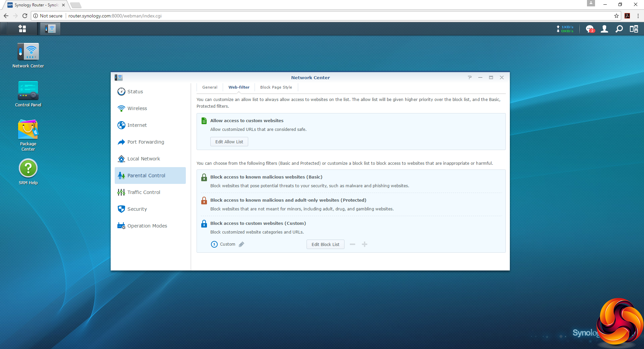Screen dimensions: 644x349
Task: Remove custom filter with minus icon
Action: [353, 244]
